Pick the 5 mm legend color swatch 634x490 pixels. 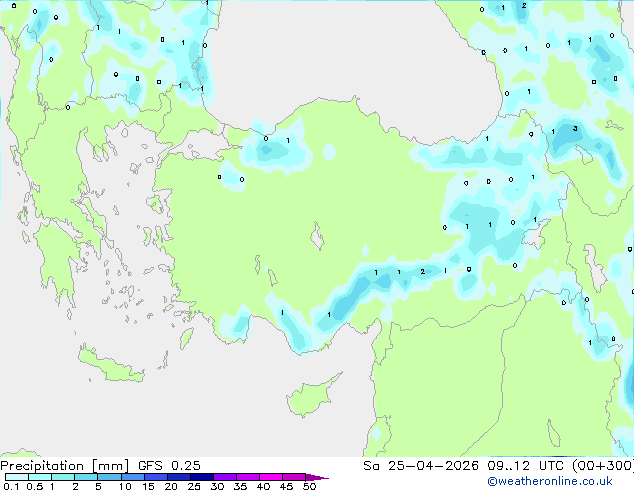[x=109, y=477]
